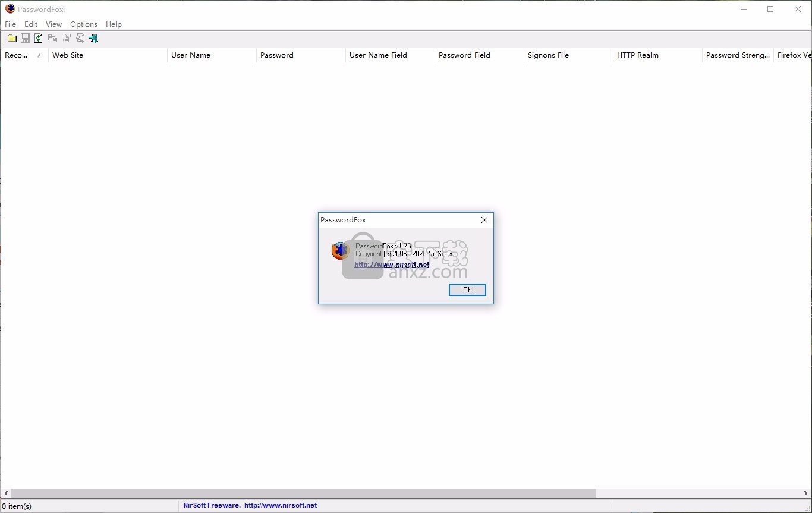The width and height of the screenshot is (812, 513).
Task: Click the Refresh toolbar icon
Action: pos(39,38)
